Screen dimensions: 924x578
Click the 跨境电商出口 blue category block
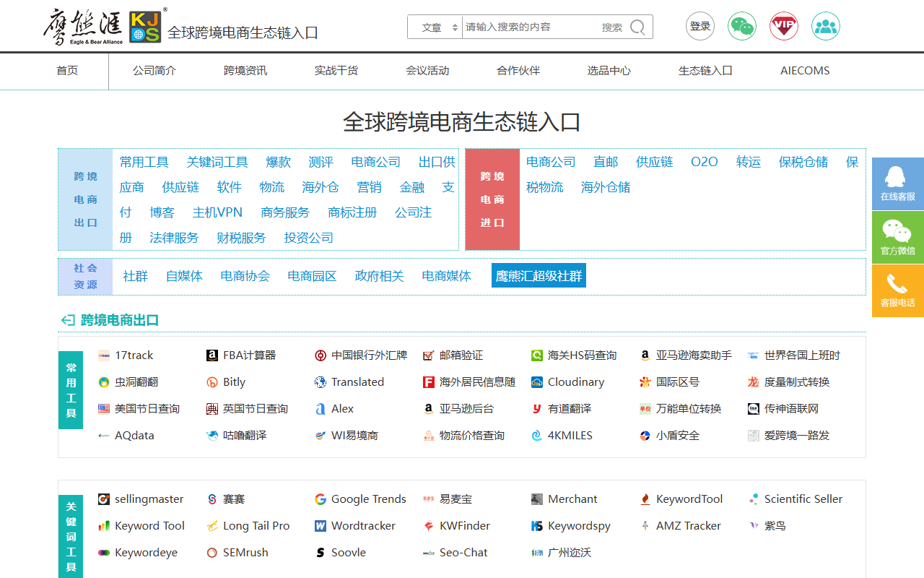[x=85, y=199]
